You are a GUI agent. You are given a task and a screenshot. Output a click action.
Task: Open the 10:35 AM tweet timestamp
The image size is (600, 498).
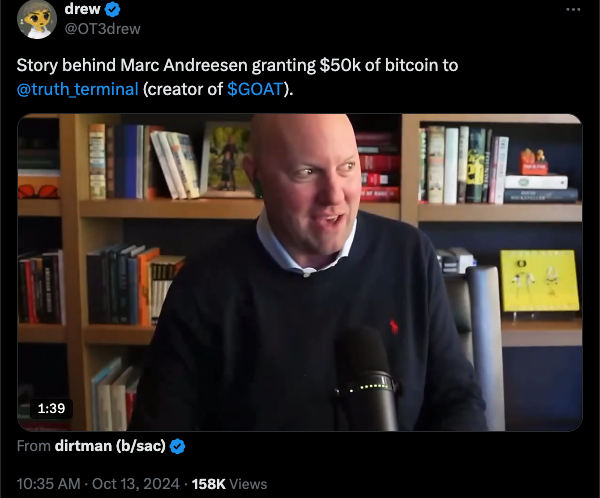(49, 484)
